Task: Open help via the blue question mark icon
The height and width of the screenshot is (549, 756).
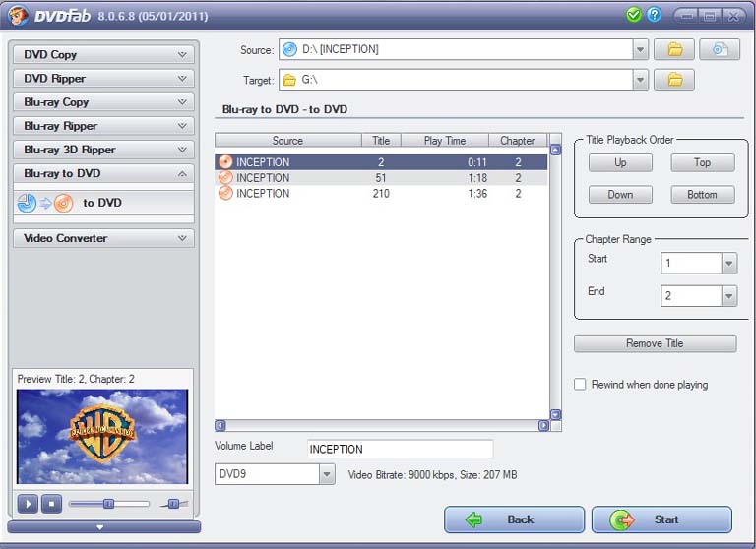Action: pos(654,15)
